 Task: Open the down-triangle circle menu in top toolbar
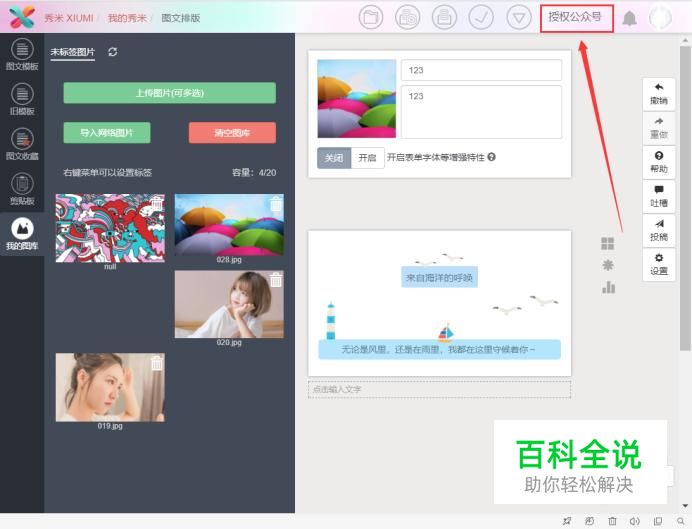tap(519, 18)
